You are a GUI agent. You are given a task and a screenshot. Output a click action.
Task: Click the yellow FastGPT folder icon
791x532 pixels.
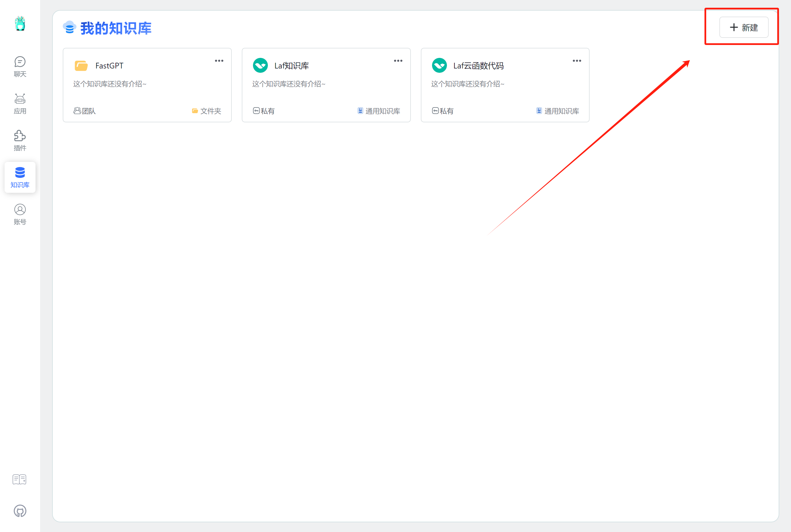coord(81,66)
